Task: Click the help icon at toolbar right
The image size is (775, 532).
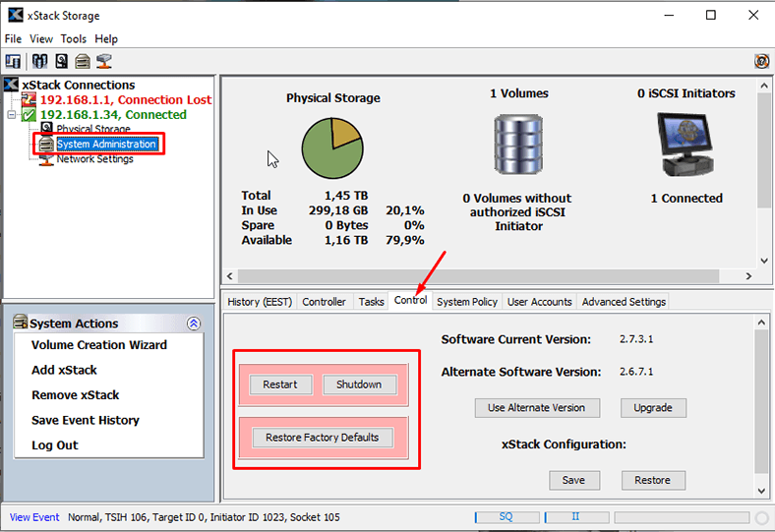Action: (x=761, y=61)
